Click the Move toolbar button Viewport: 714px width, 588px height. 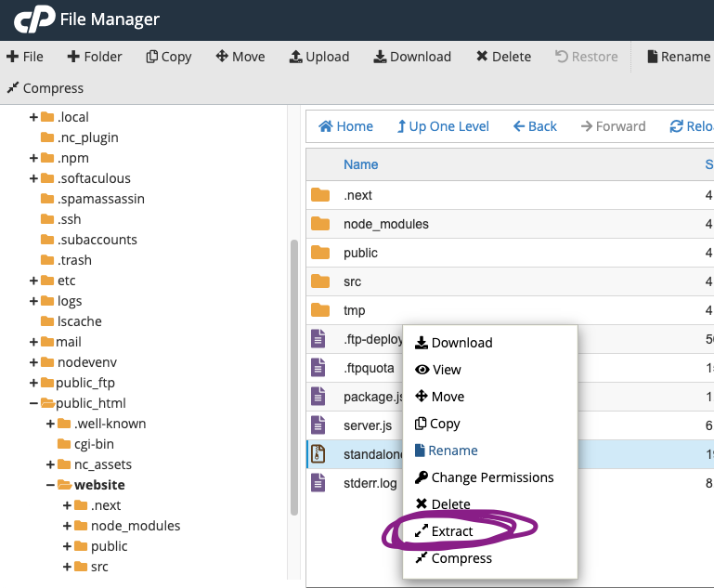coord(240,57)
